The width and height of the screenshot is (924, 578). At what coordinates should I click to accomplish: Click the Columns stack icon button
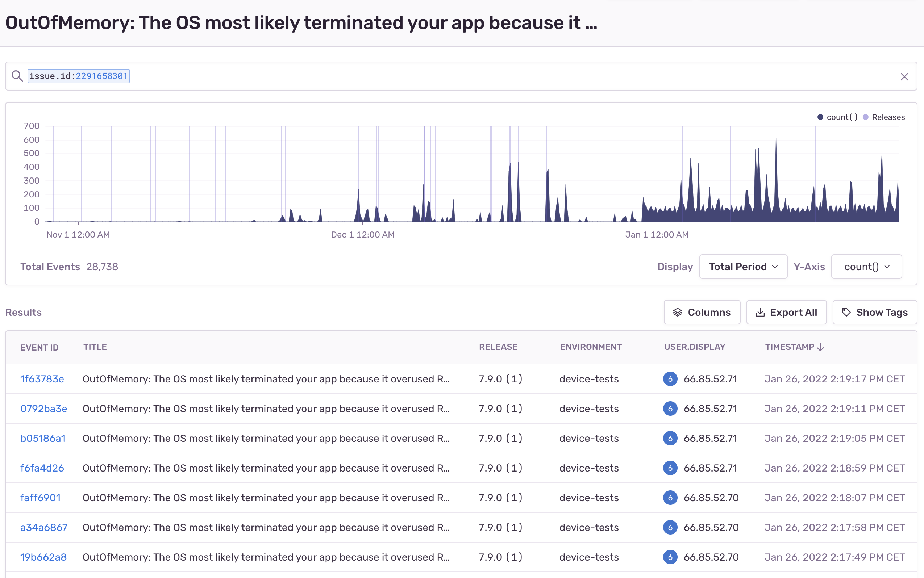click(x=677, y=312)
